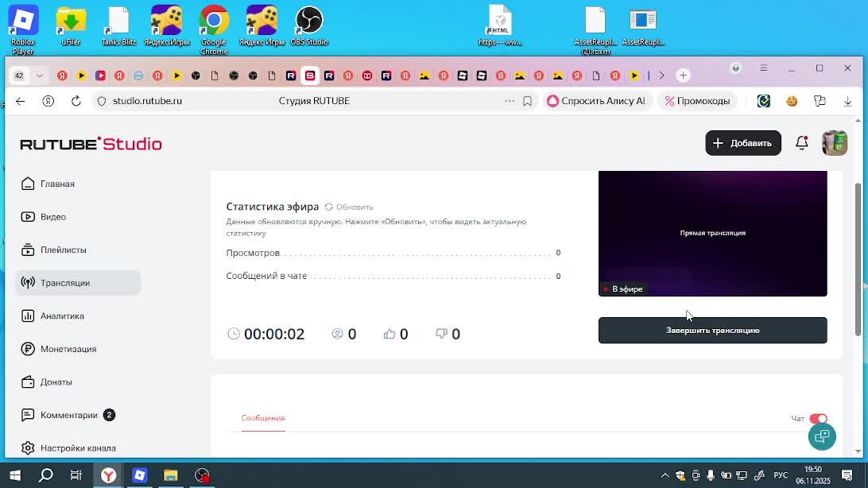868x488 pixels.
Task: Go back in the browser
Action: point(21,101)
